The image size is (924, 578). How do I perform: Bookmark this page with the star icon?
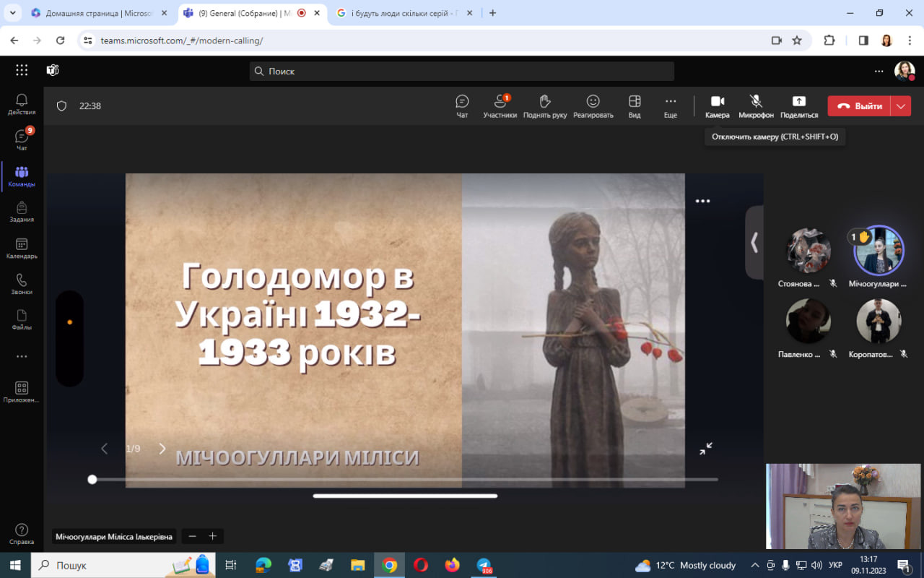[x=797, y=40]
